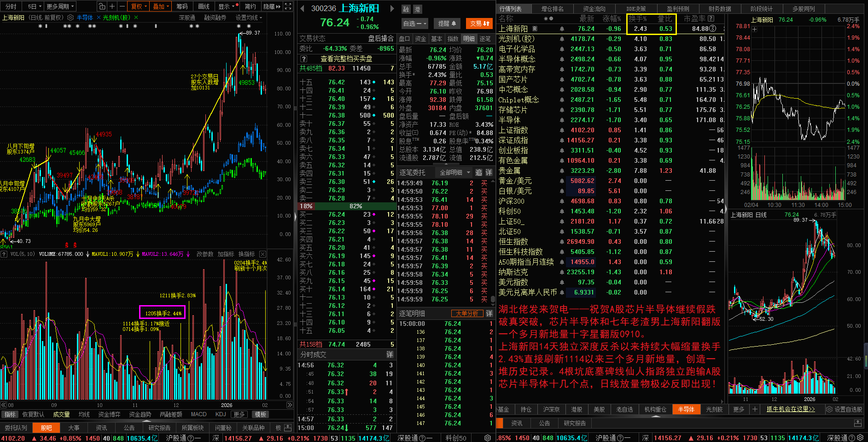
Task: Open 逐笔明细 details icon
Action: (x=489, y=313)
